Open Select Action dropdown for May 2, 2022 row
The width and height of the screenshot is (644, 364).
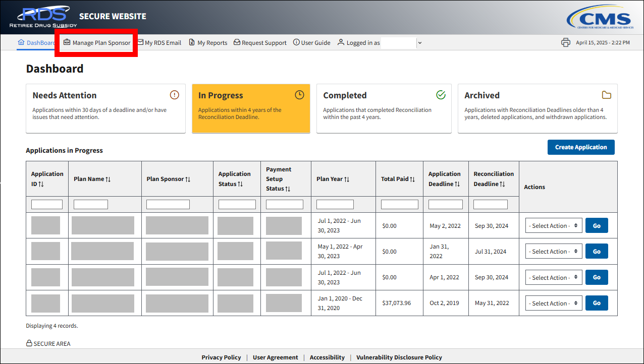(x=554, y=226)
